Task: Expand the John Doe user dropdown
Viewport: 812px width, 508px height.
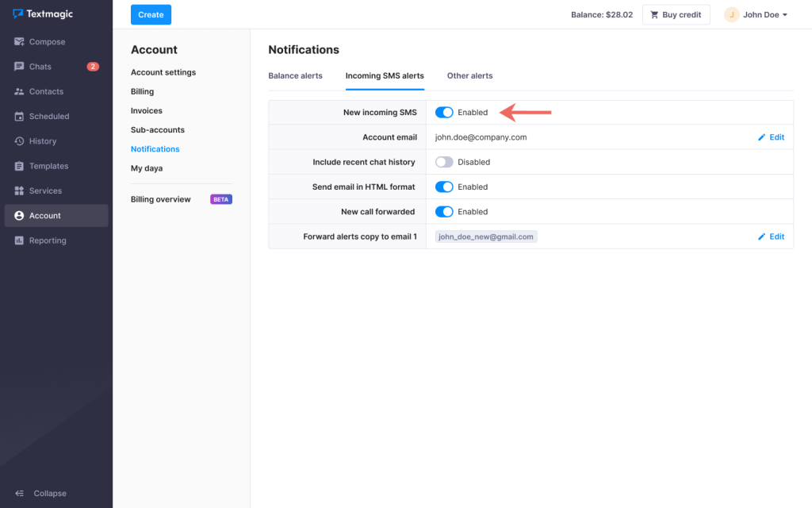Action: (756, 14)
